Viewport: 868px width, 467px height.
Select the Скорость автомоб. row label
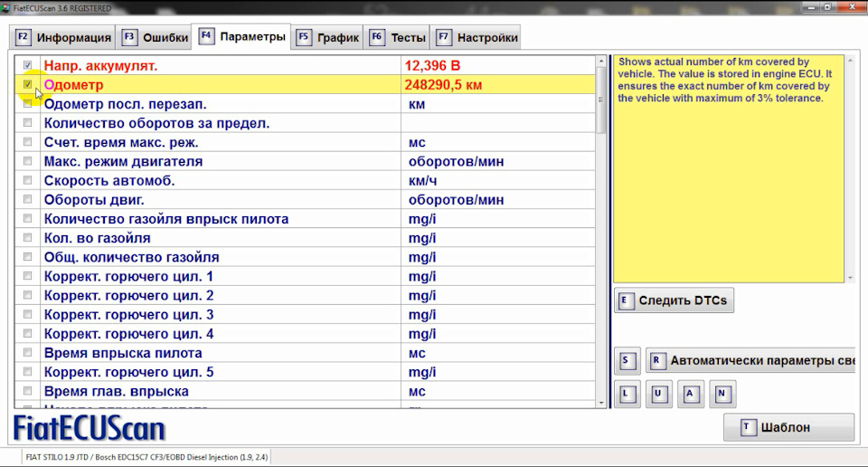[109, 181]
